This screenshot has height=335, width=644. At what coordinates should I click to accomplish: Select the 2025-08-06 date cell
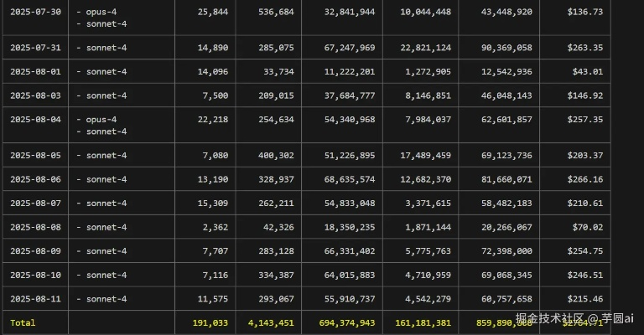35,179
